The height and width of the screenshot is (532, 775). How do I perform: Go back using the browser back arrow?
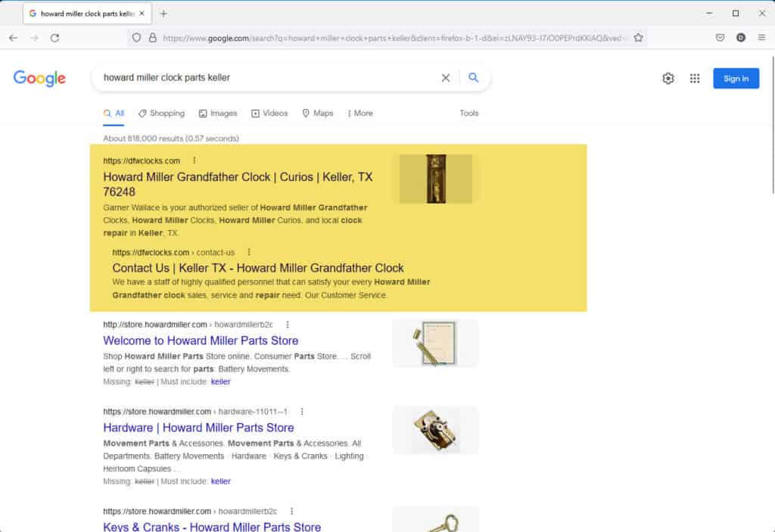coord(14,38)
